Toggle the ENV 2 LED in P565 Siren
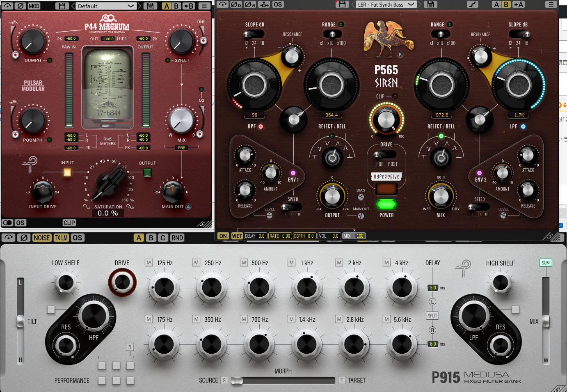Viewport: 567px width, 392px height. (479, 173)
